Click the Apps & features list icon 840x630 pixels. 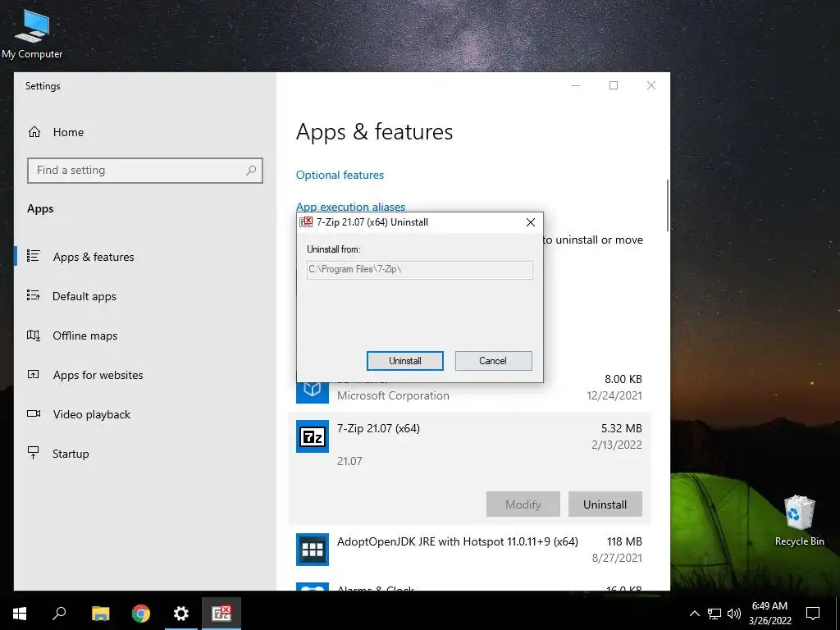pyautogui.click(x=33, y=256)
